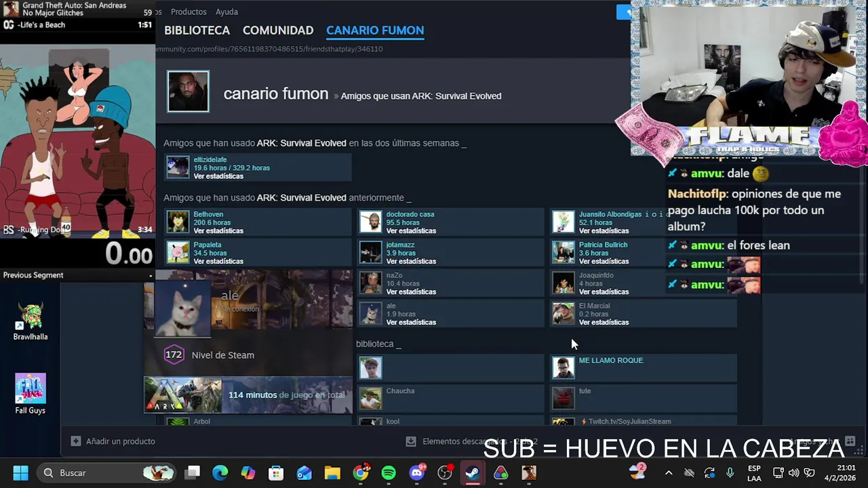Click the canario fumon profile avatar
868x488 pixels.
click(189, 91)
